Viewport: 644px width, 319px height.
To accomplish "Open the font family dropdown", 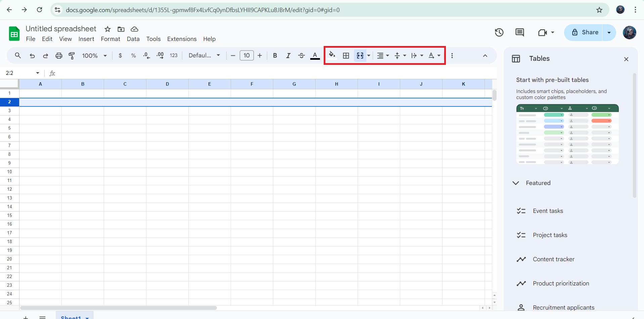I will (204, 56).
